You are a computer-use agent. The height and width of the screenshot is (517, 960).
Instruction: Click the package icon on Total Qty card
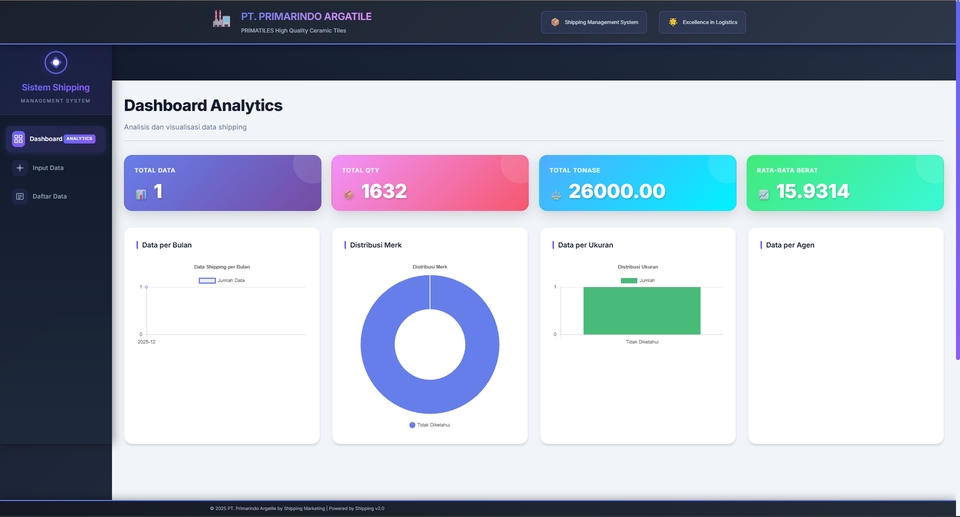click(x=349, y=194)
